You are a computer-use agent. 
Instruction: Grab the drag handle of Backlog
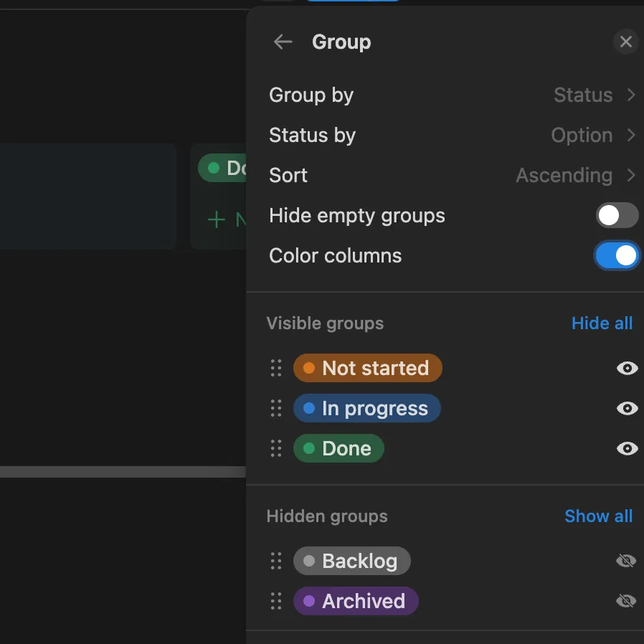tap(276, 561)
